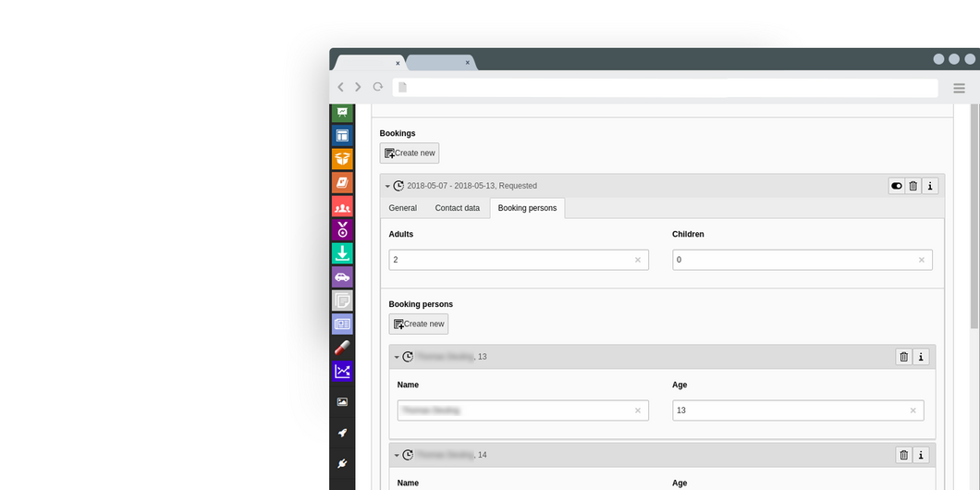Create new entry under Booking persons

tap(419, 324)
